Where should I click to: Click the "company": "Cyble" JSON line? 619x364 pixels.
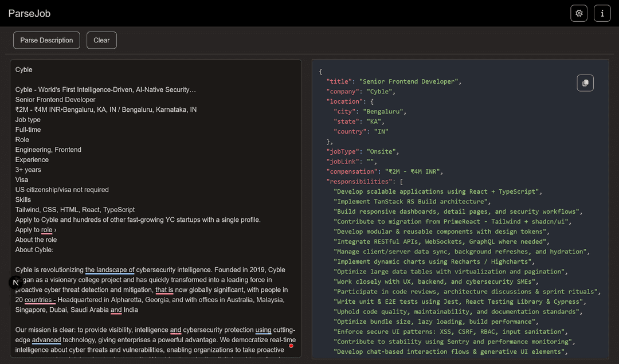(x=361, y=92)
